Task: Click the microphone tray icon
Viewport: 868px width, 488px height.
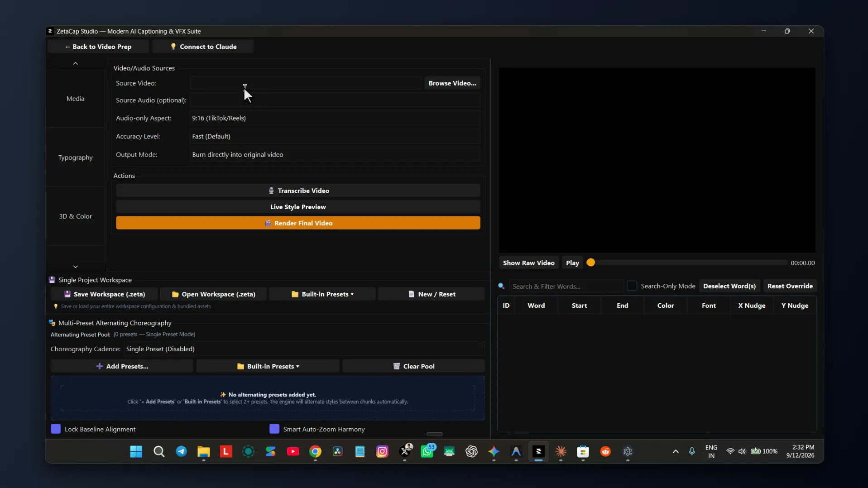Action: coord(692,451)
